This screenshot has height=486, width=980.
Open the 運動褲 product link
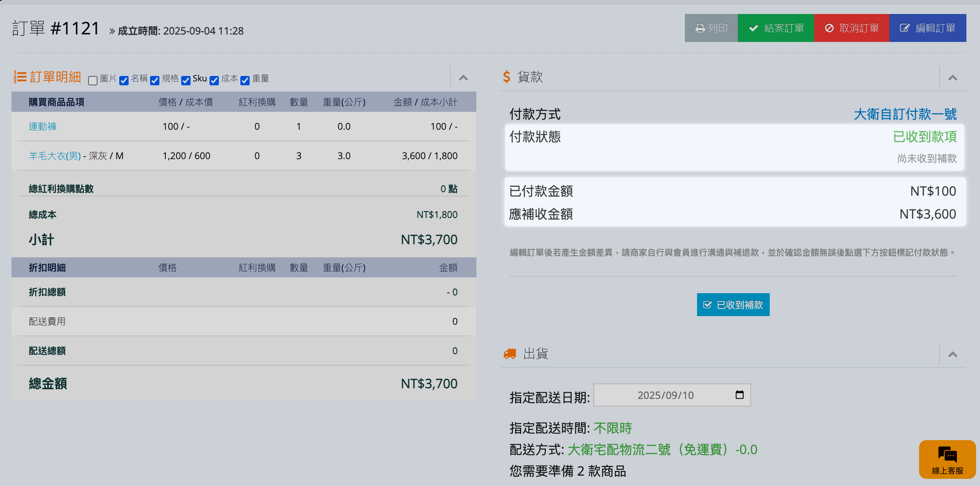click(43, 127)
